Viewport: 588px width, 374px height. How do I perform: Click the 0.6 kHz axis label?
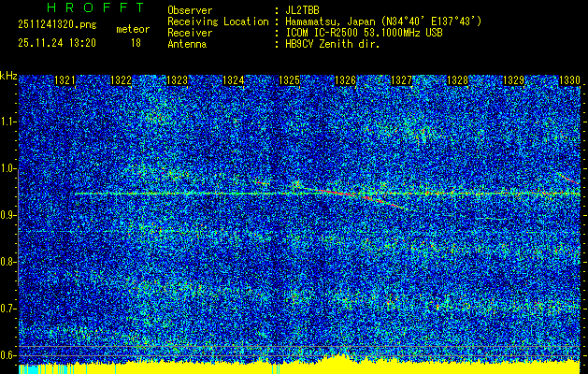(x=8, y=354)
